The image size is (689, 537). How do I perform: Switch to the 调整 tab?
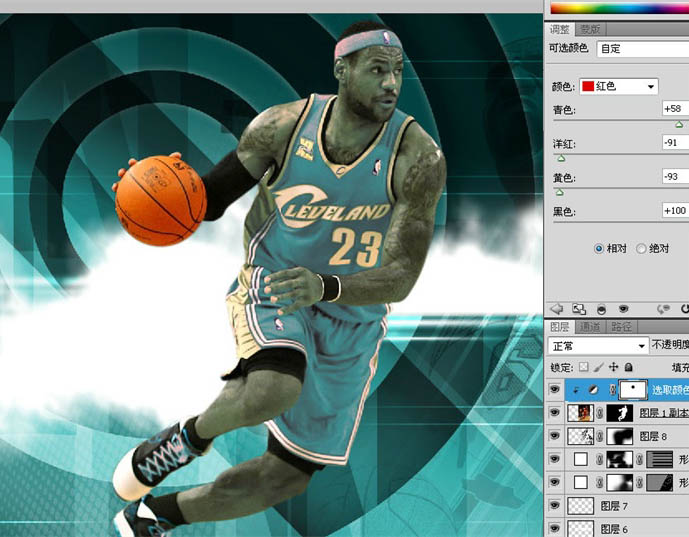point(559,29)
